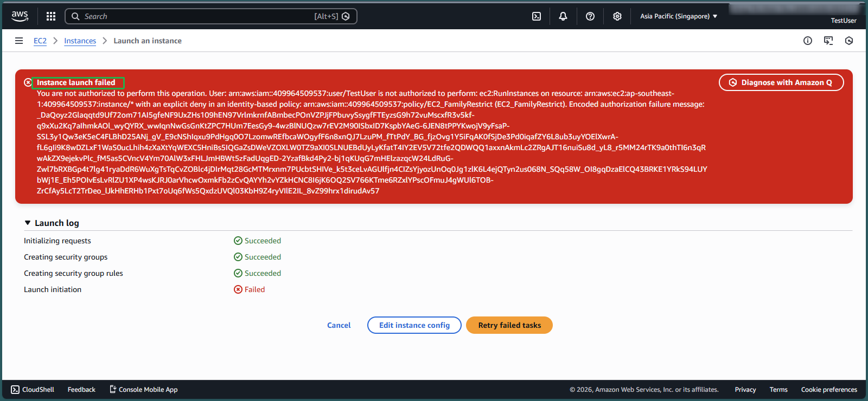The height and width of the screenshot is (401, 868).
Task: Click Diagnose with Amazon Q button
Action: [x=781, y=82]
